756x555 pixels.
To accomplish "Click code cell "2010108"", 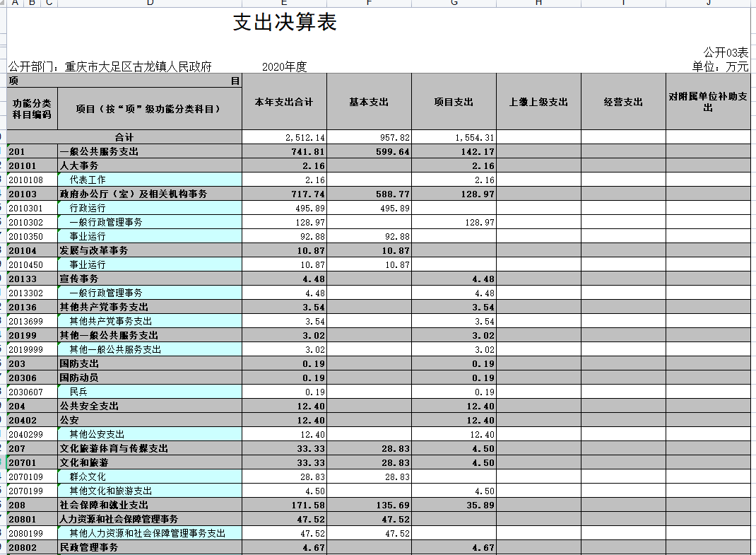I will click(32, 180).
